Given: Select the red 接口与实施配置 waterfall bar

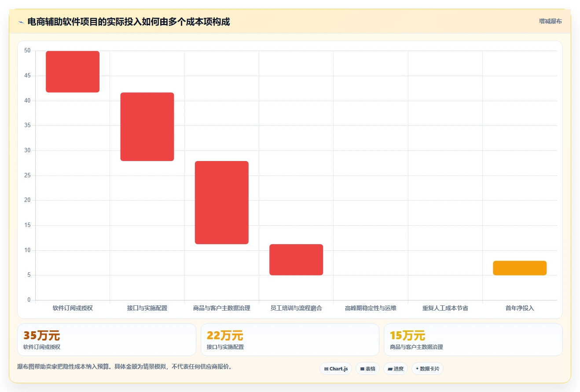Looking at the screenshot, I should coord(147,127).
